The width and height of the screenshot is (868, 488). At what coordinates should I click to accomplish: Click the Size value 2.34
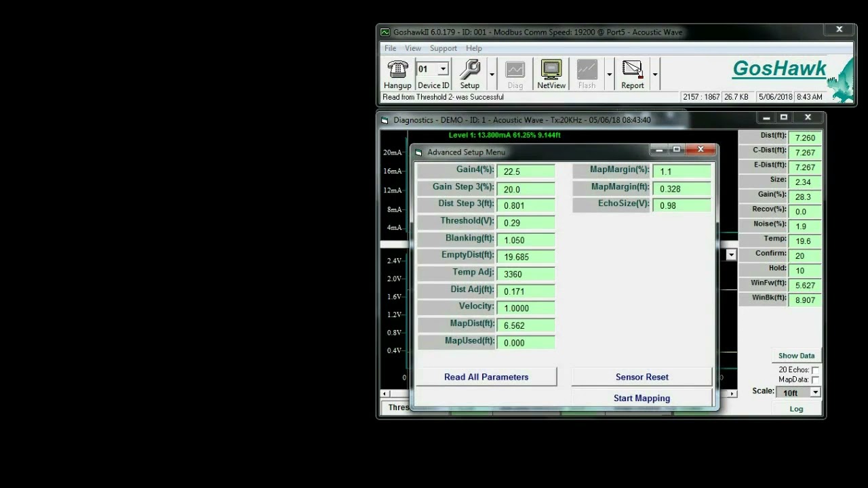[x=805, y=182]
